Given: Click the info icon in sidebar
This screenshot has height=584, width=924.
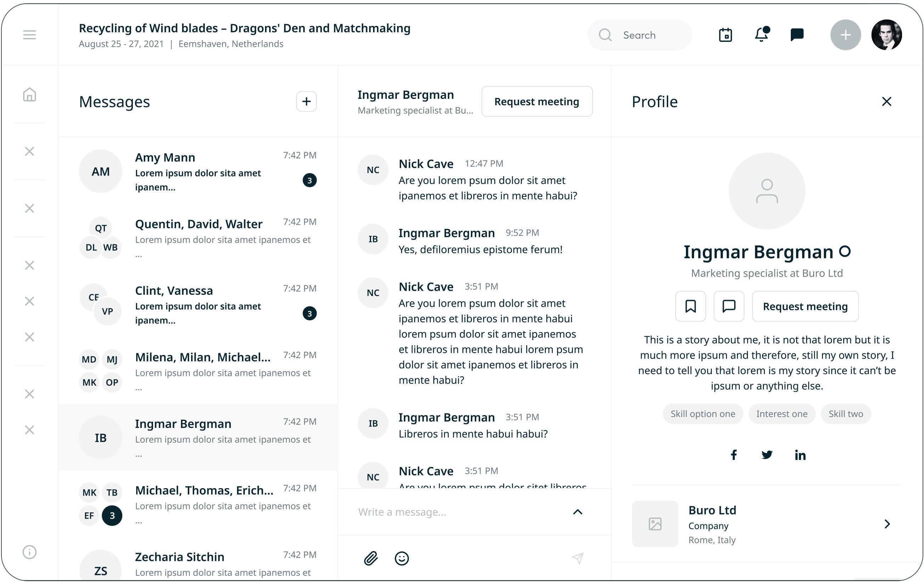Looking at the screenshot, I should coord(29,552).
